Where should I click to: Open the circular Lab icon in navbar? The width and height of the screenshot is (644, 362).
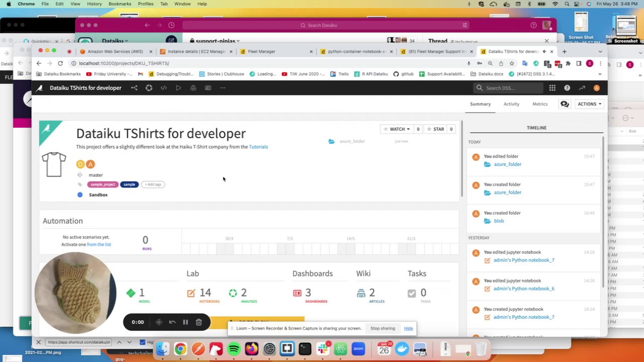(149, 88)
